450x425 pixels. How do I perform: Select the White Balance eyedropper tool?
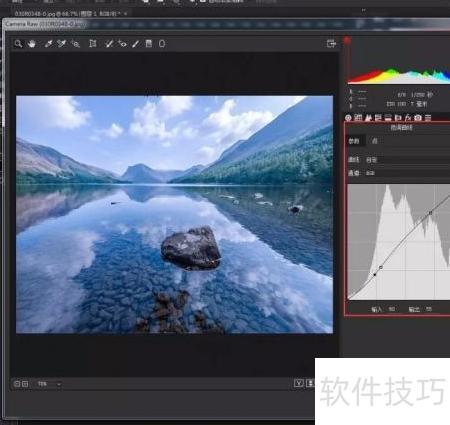[48, 44]
